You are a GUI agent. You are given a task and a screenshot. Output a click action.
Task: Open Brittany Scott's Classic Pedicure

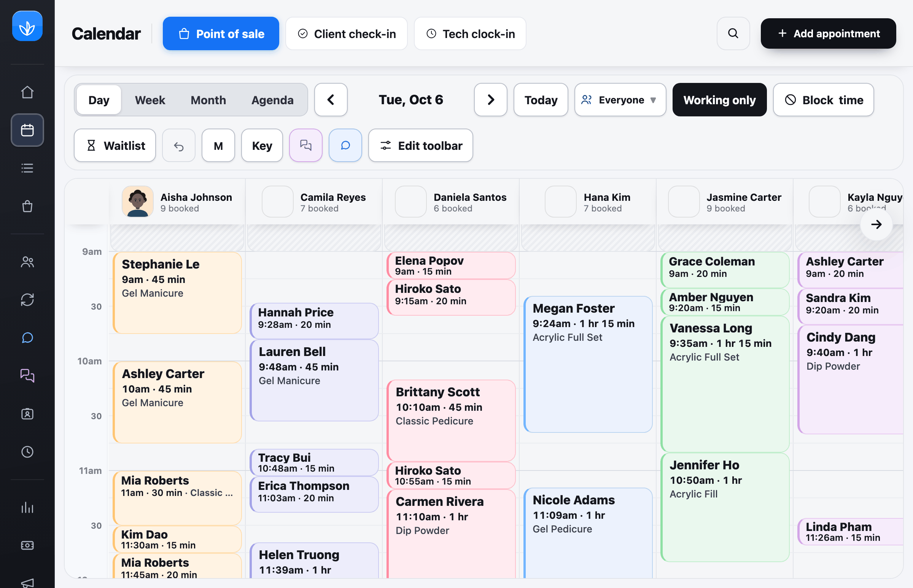451,420
